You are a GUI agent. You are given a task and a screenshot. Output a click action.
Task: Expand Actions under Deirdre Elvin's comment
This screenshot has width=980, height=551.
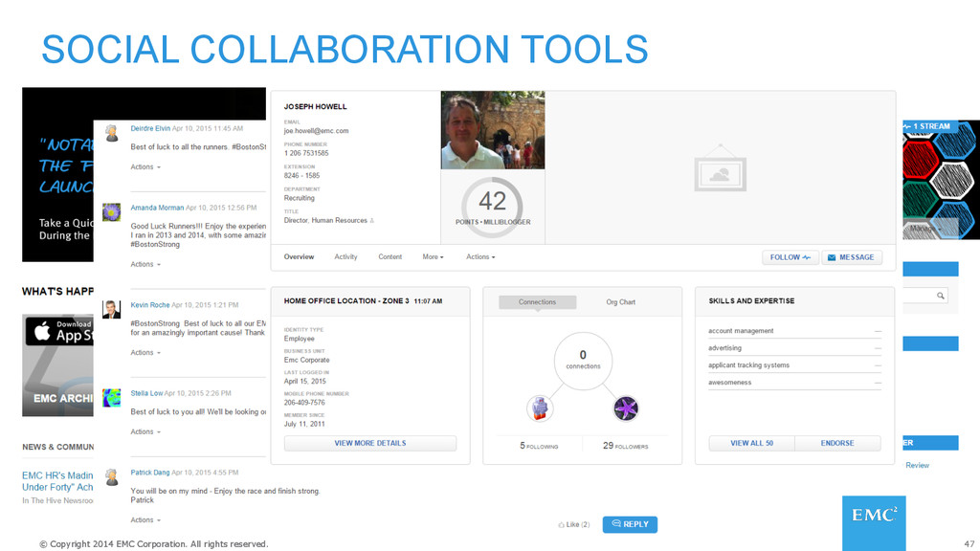145,166
